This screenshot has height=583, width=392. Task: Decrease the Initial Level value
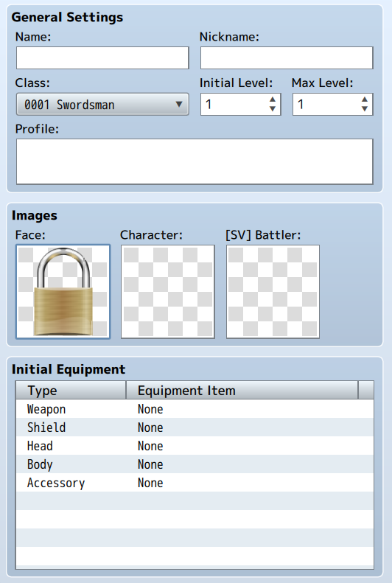(x=273, y=109)
